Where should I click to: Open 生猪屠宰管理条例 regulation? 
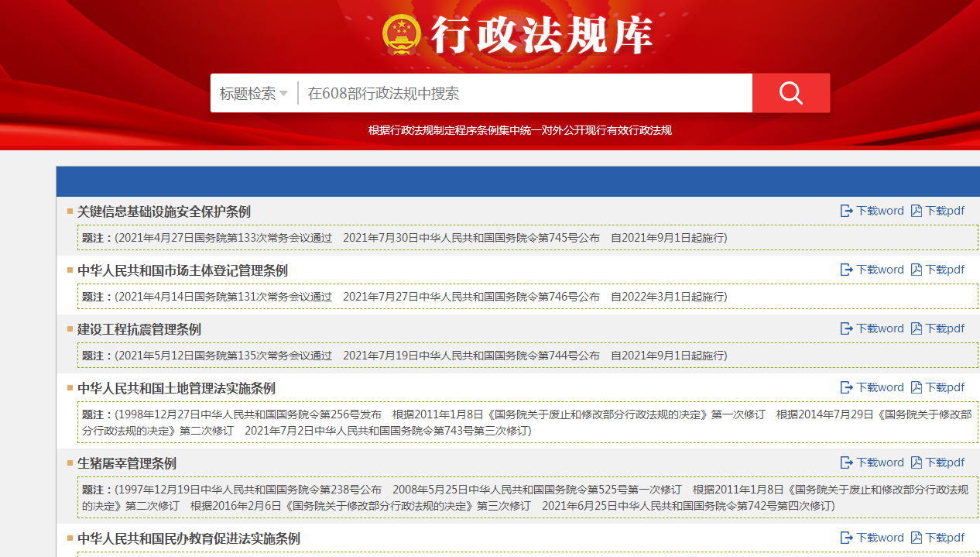[x=127, y=463]
